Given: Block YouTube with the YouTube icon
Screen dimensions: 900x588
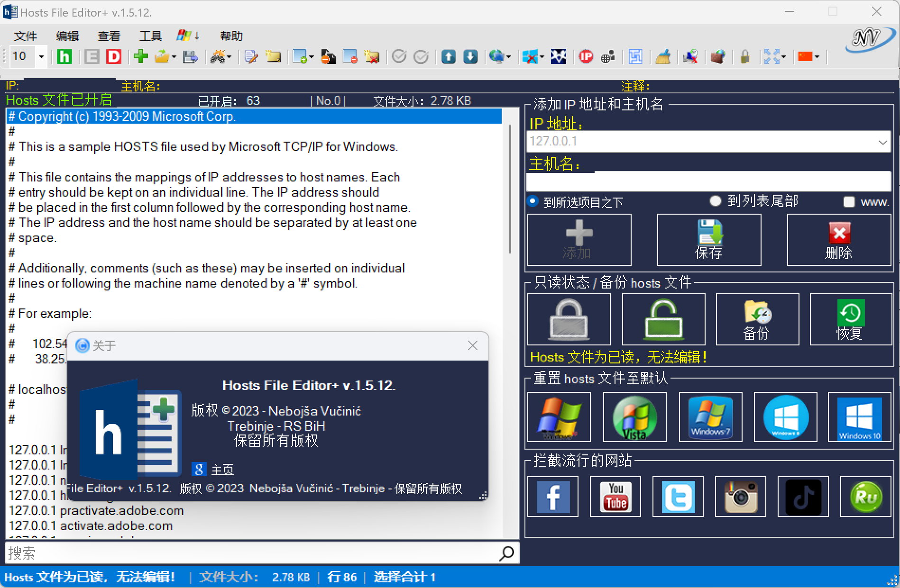Looking at the screenshot, I should (615, 497).
